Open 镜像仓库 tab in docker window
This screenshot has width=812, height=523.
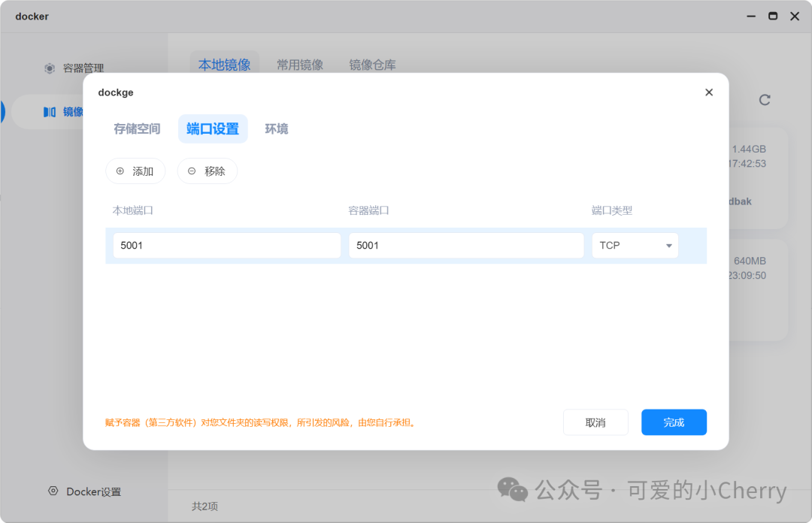pos(372,65)
